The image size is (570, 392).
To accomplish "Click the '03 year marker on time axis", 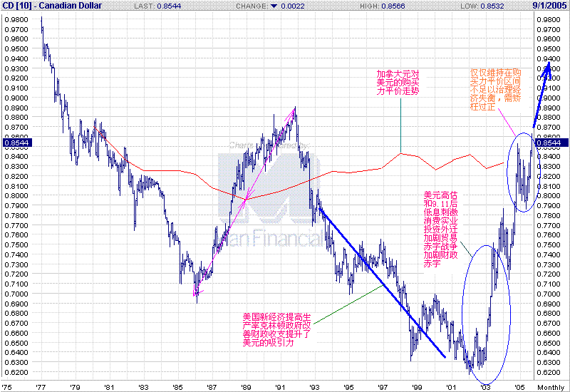I will tap(484, 387).
